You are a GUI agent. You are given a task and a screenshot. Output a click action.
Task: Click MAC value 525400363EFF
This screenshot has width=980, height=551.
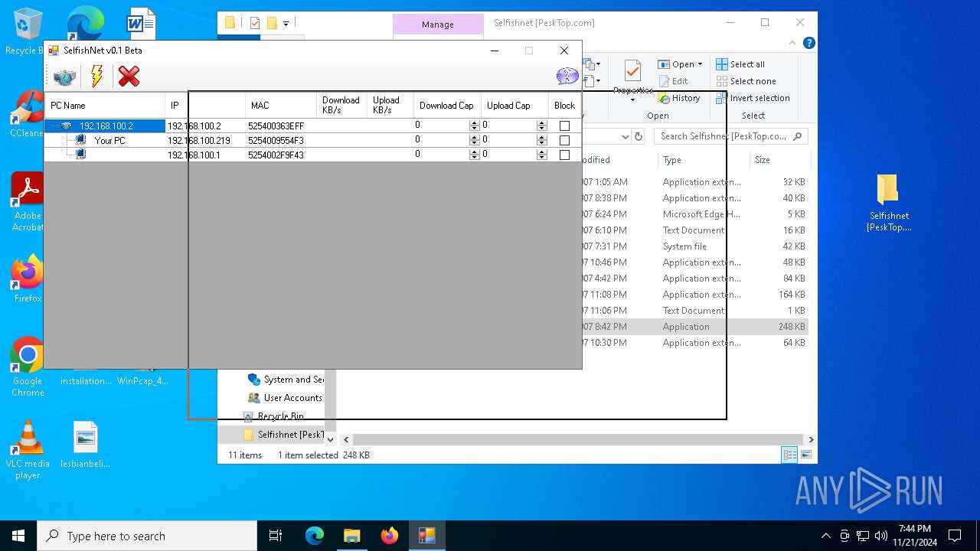click(x=276, y=126)
